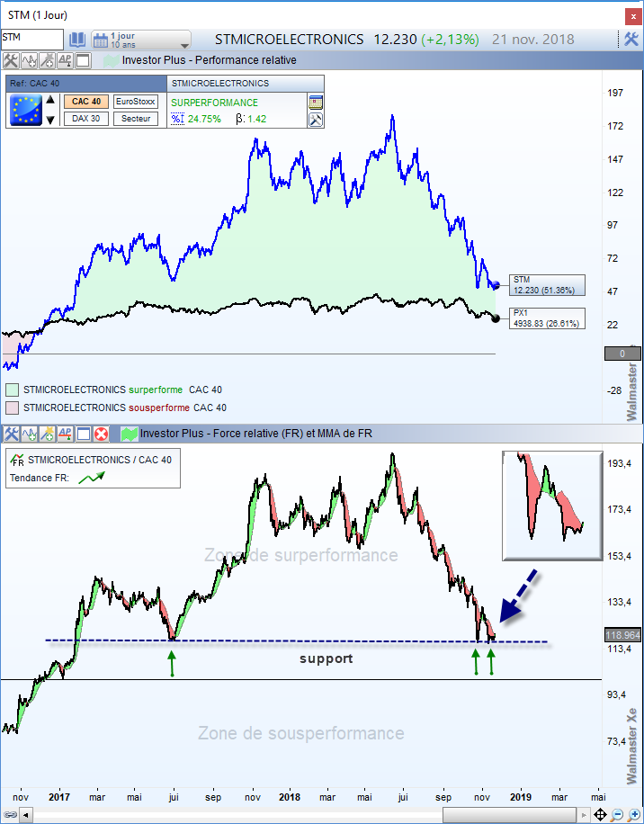Select CAC 40 as the reference index
The height and width of the screenshot is (824, 644).
coord(86,102)
